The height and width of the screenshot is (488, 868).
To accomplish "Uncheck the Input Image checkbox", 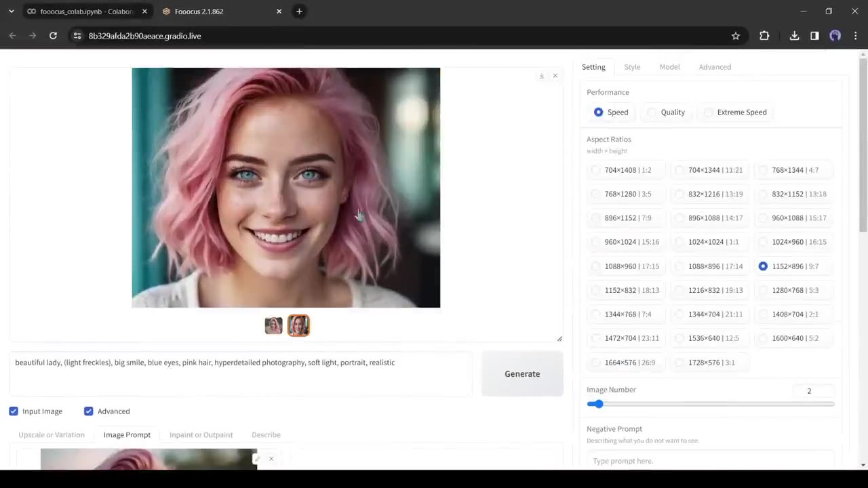I will (14, 411).
